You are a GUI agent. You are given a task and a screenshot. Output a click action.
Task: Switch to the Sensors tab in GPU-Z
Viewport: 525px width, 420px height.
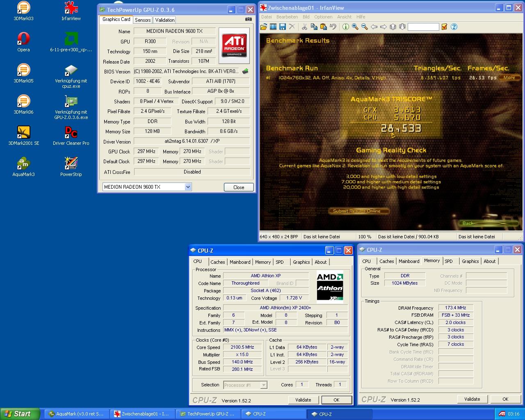tap(143, 20)
